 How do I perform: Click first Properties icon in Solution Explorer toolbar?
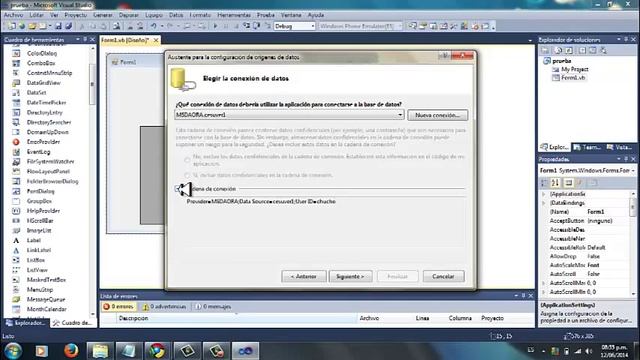pyautogui.click(x=545, y=50)
